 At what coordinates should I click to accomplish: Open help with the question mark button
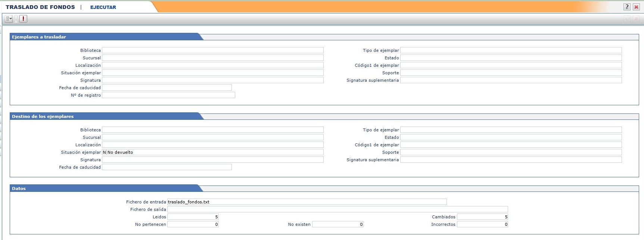coord(627,7)
